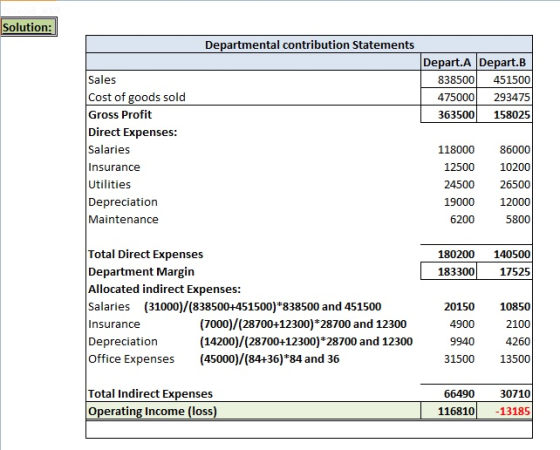Select Office Expenses value 13500
Viewport: 560px width, 450px height.
[515, 359]
